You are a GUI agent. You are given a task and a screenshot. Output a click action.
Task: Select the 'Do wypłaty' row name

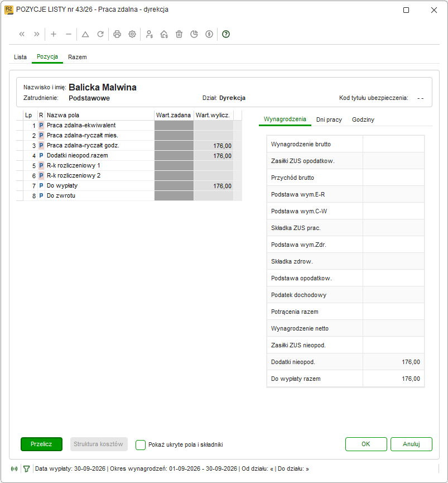(x=62, y=186)
